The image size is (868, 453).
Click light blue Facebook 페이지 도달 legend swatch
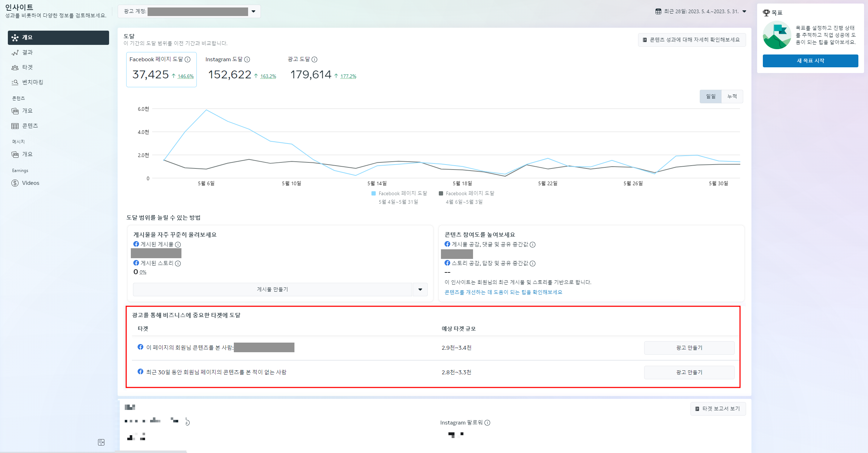click(x=374, y=193)
